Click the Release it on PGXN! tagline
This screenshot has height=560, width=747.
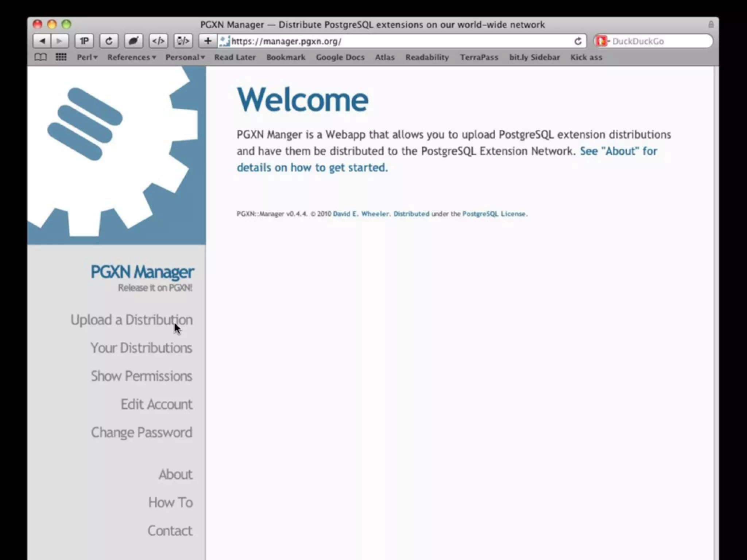(x=155, y=288)
